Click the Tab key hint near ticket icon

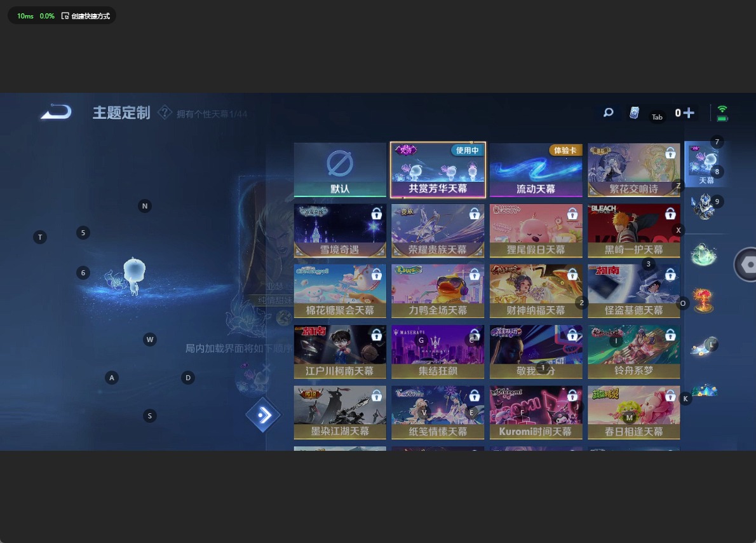(x=657, y=117)
